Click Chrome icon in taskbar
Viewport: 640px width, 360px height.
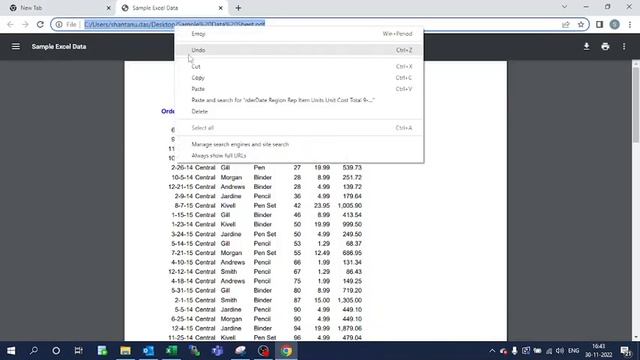(x=286, y=351)
